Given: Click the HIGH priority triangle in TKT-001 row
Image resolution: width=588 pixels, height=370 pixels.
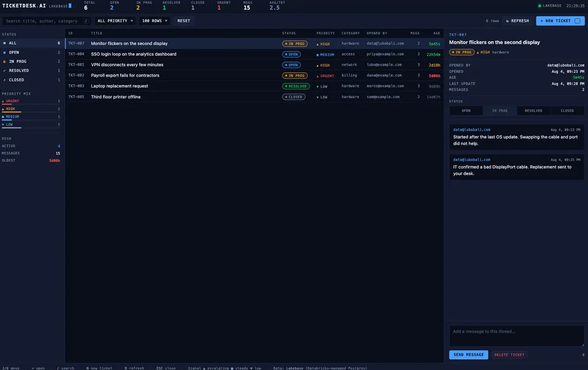Looking at the screenshot, I should [318, 65].
